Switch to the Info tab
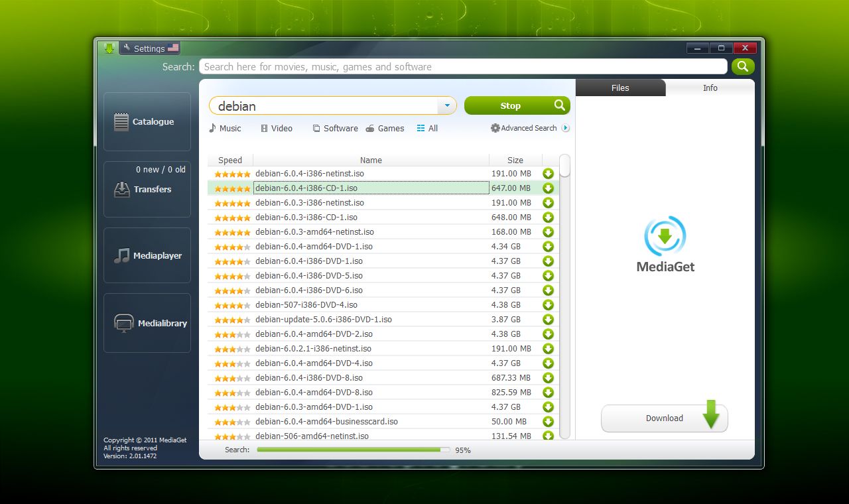Image resolution: width=849 pixels, height=504 pixels. (x=710, y=88)
